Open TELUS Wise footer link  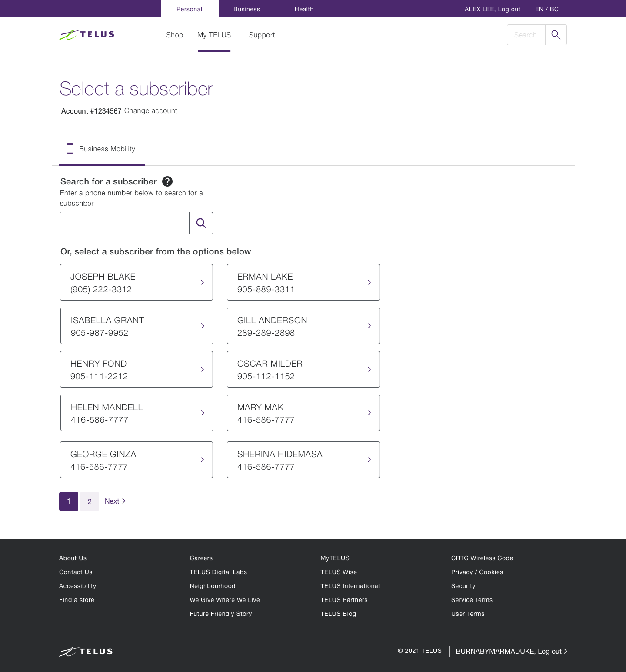[x=339, y=572]
